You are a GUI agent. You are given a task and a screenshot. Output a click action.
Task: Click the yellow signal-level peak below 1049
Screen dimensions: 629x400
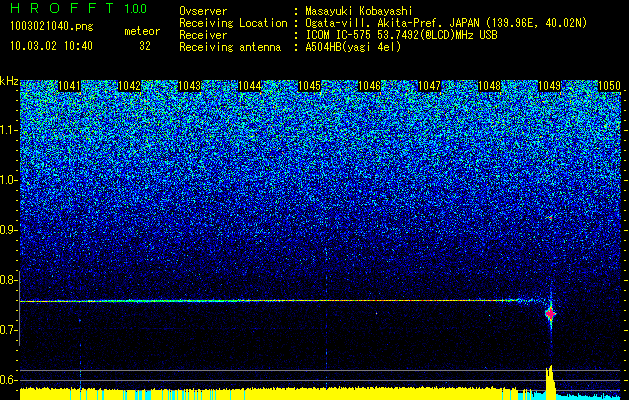[x=550, y=382]
